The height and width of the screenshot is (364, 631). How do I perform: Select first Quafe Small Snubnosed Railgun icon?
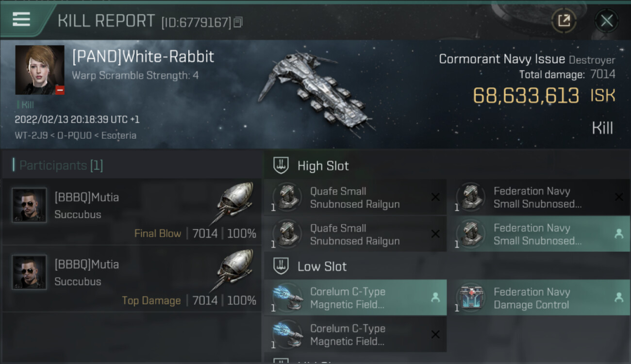point(287,197)
